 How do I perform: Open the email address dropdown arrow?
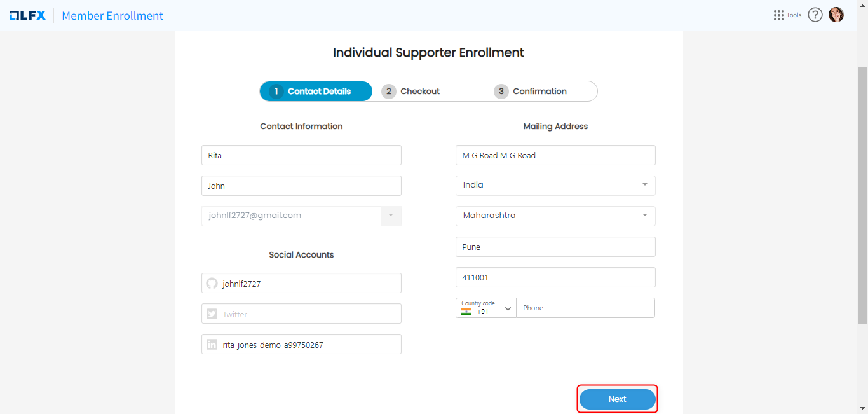click(391, 216)
